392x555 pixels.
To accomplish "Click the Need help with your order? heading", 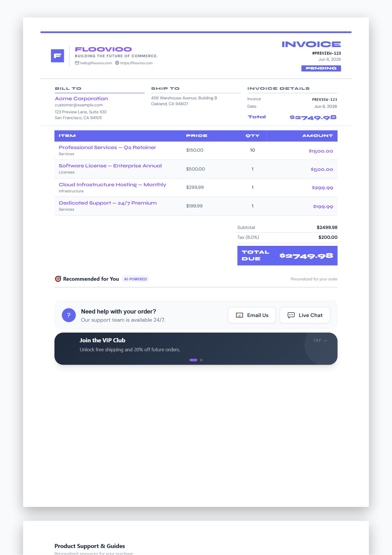I will [118, 311].
